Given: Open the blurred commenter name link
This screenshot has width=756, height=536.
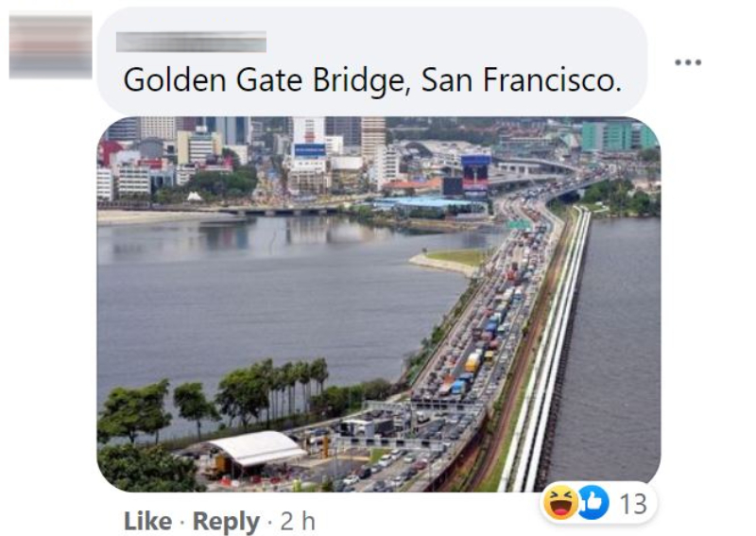Looking at the screenshot, I should [x=191, y=42].
